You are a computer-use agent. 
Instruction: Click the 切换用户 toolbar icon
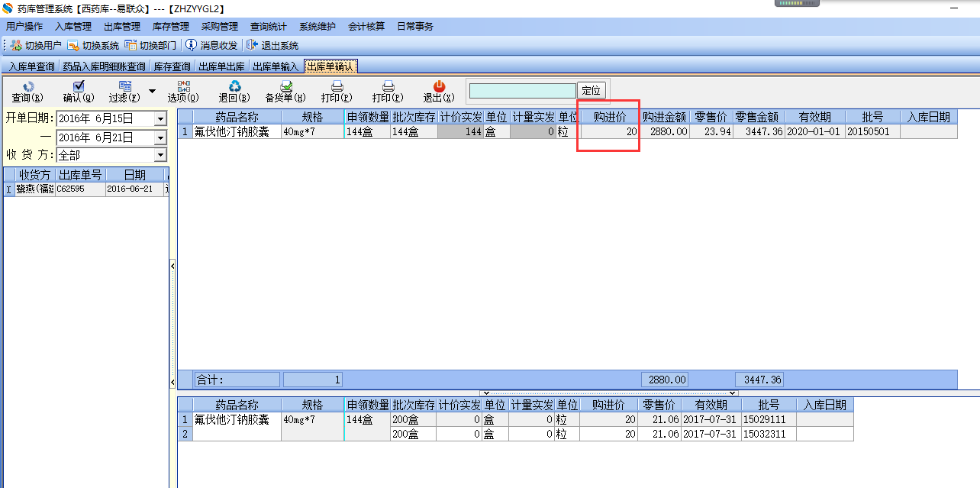click(x=16, y=46)
